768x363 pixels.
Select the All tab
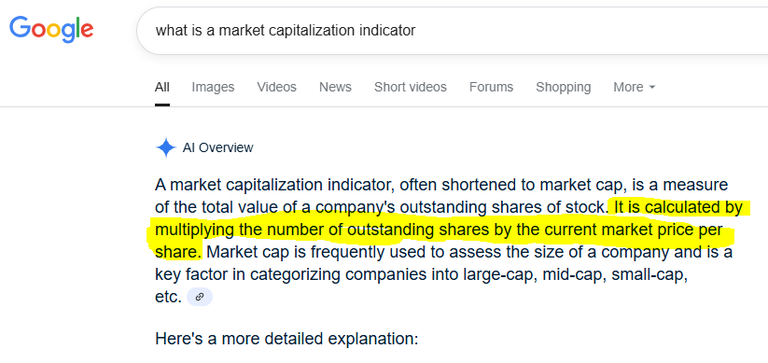point(162,87)
